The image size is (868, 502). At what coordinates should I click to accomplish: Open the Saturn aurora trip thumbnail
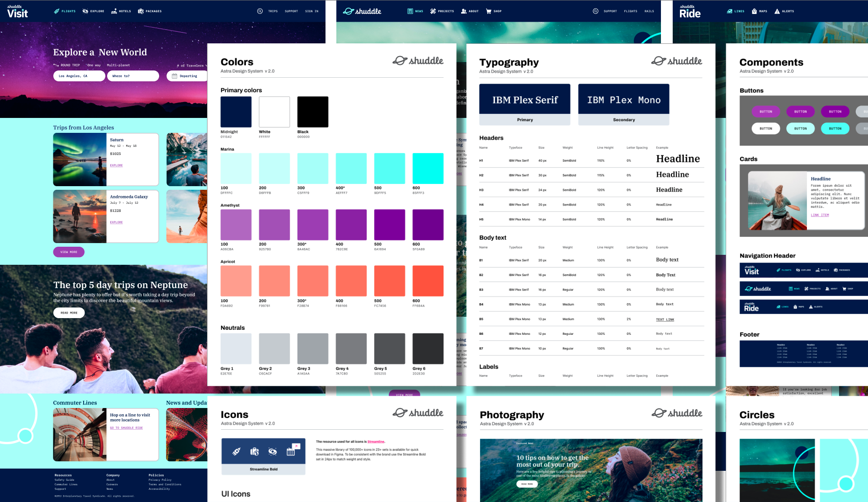(x=80, y=160)
